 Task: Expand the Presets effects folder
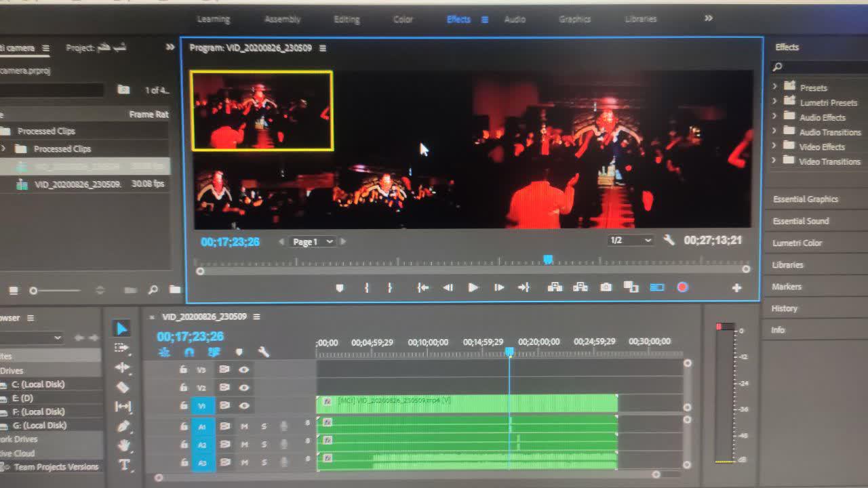click(x=775, y=87)
